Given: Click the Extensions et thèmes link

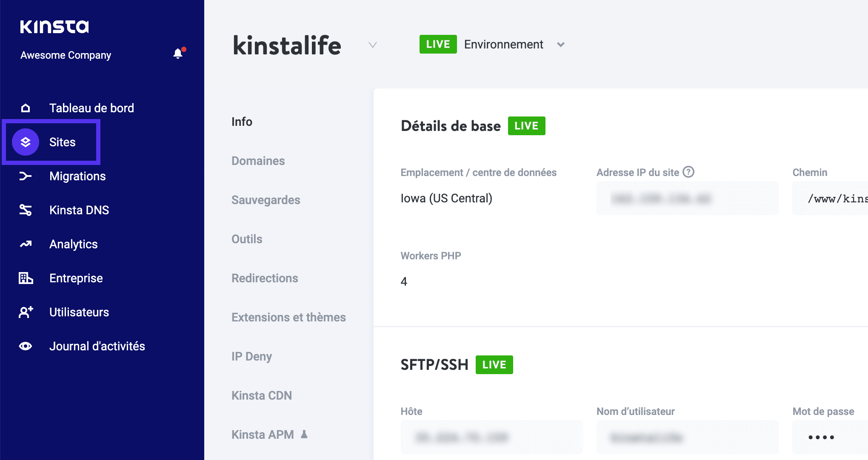Looking at the screenshot, I should (x=288, y=317).
